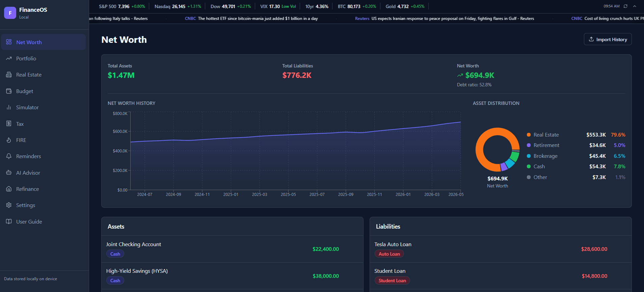Click the $38,000.00 asset amount
This screenshot has width=644, height=292.
tap(326, 276)
